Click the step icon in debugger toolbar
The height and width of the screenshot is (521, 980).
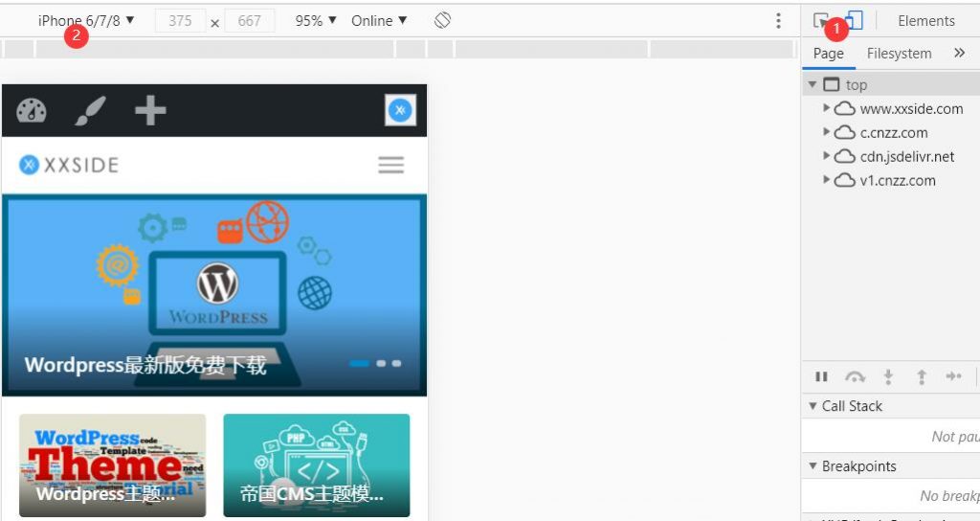954,375
